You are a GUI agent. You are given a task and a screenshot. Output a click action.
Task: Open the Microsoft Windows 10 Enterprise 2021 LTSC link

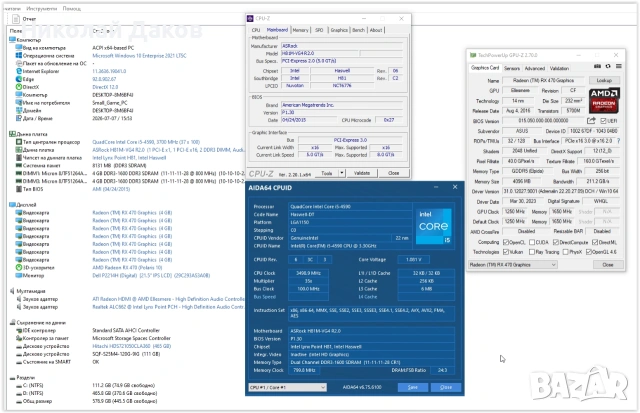[x=139, y=56]
